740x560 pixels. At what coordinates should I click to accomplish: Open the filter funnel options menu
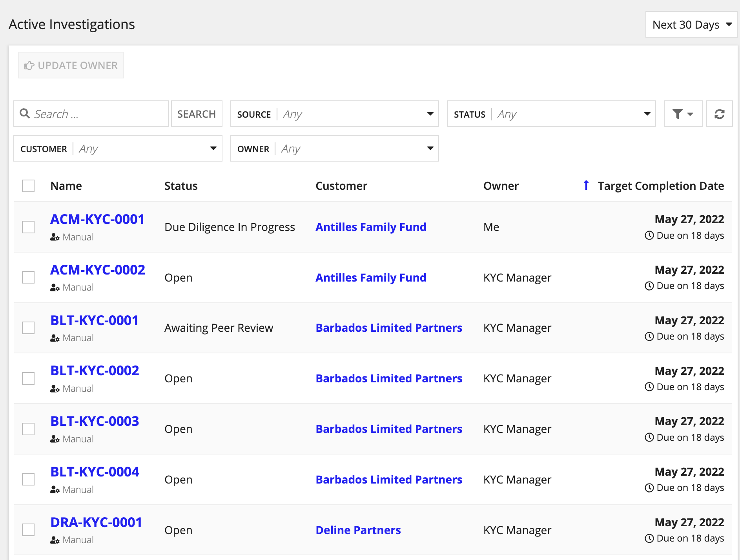(683, 114)
